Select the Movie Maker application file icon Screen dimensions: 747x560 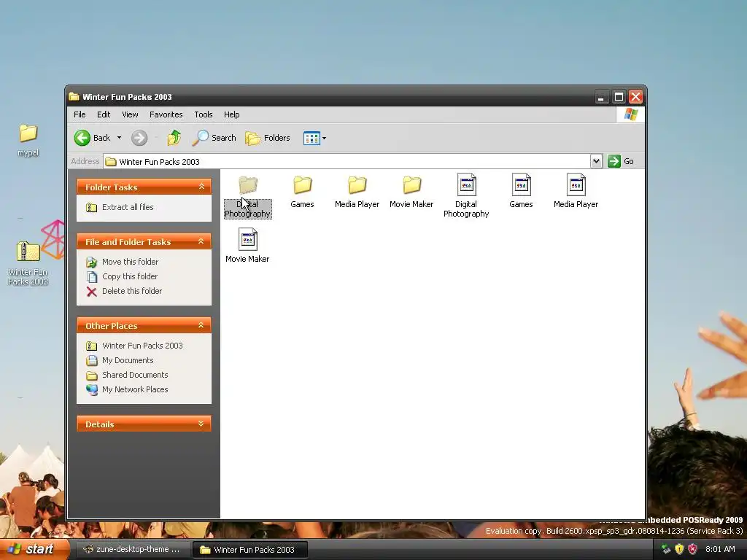coord(248,239)
